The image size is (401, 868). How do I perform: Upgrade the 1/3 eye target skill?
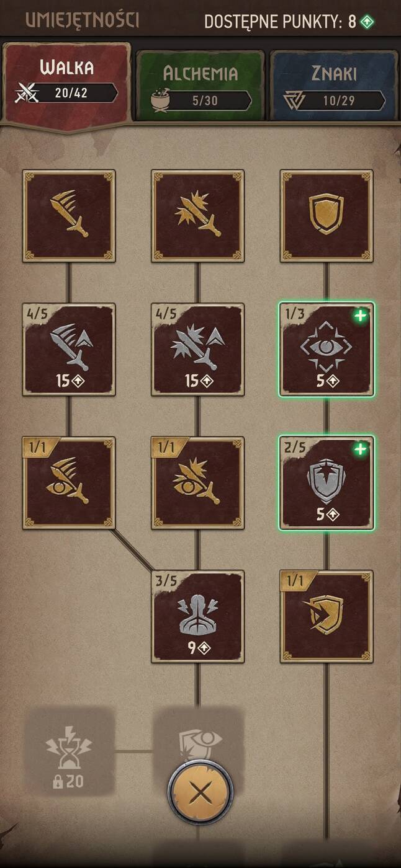coord(327,349)
